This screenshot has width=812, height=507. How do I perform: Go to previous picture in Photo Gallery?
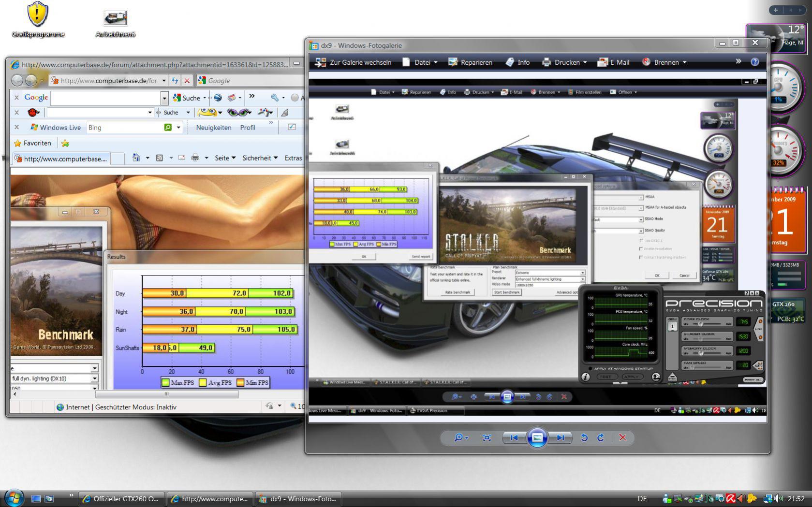click(514, 437)
